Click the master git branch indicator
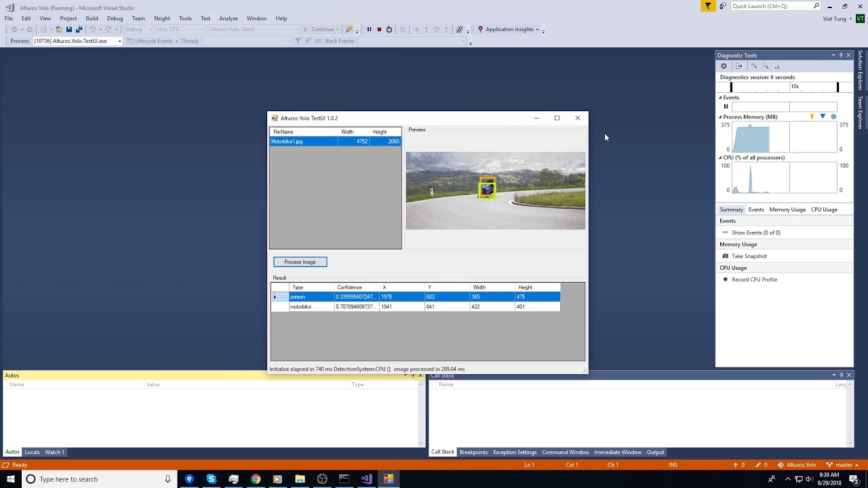Viewport: 868px width, 488px height. click(x=842, y=465)
